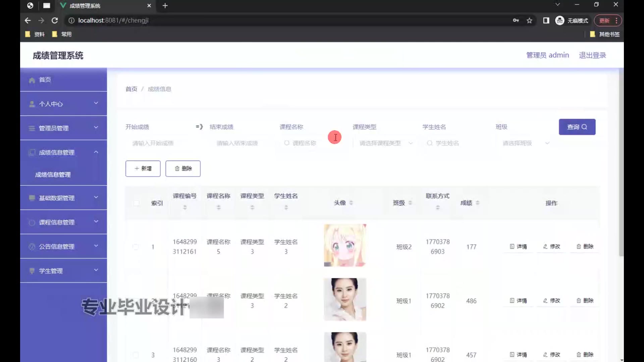Select the 首页 sidebar item
The height and width of the screenshot is (362, 644).
pyautogui.click(x=63, y=80)
